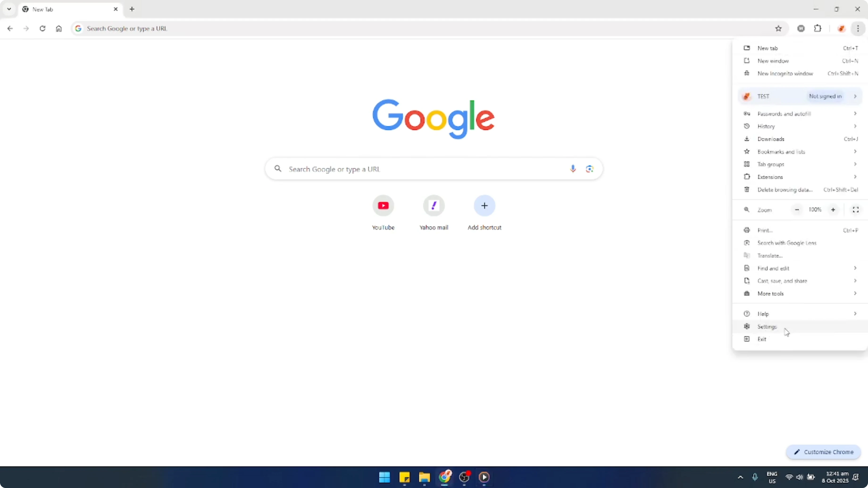This screenshot has width=868, height=488.
Task: Activate voice search in the search box
Action: [x=573, y=169]
